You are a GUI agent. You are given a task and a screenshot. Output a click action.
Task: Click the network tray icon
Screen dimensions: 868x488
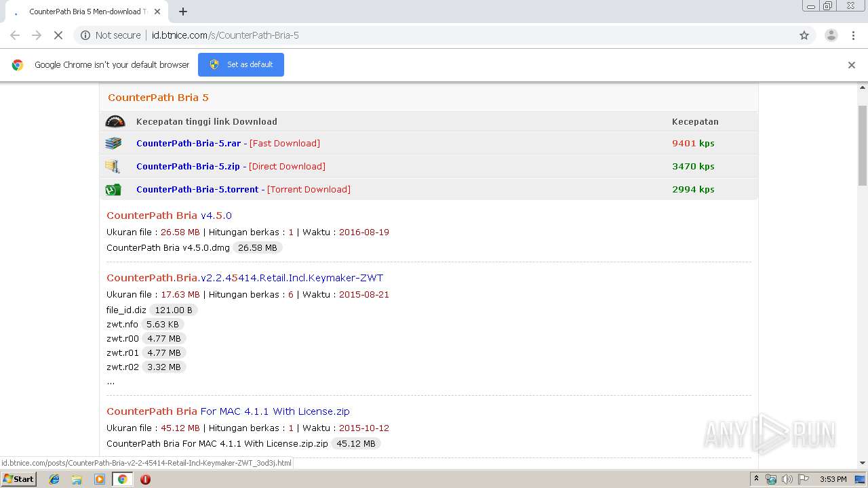(x=771, y=479)
